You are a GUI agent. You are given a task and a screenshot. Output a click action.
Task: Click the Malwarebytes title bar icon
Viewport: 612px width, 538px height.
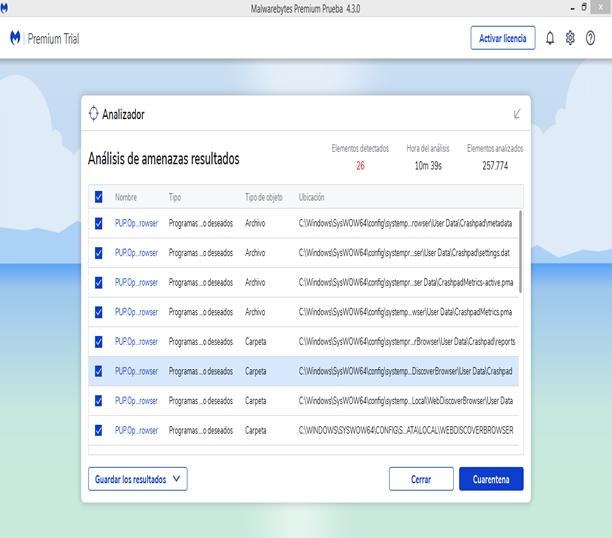(x=4, y=8)
